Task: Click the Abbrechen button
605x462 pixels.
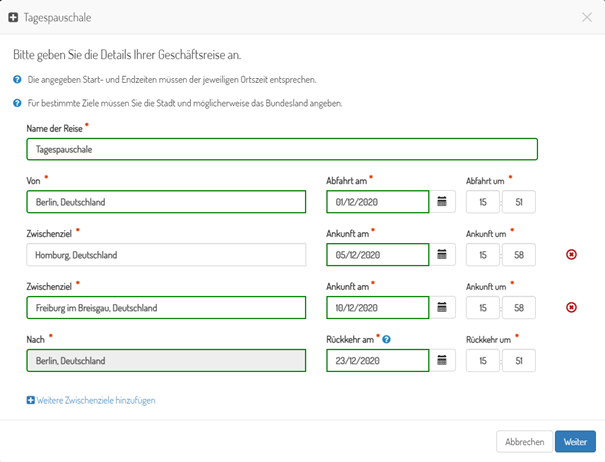Action: (x=524, y=442)
